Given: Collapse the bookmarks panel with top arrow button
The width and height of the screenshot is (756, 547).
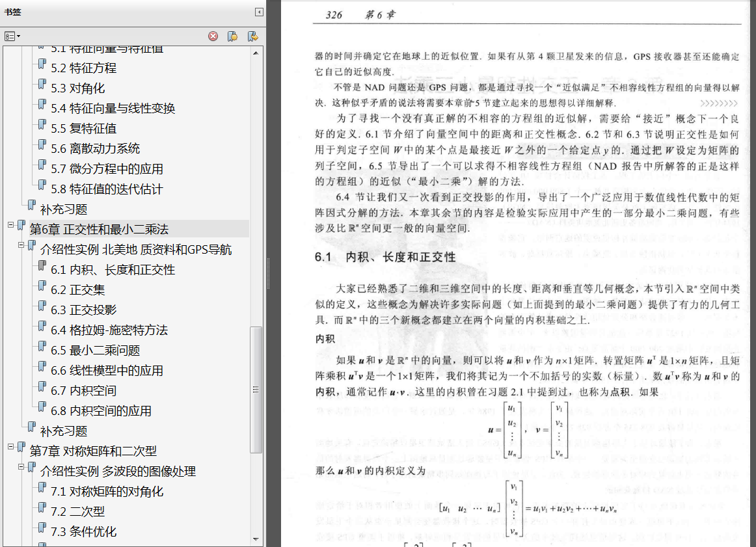Looking at the screenshot, I should click(x=259, y=12).
